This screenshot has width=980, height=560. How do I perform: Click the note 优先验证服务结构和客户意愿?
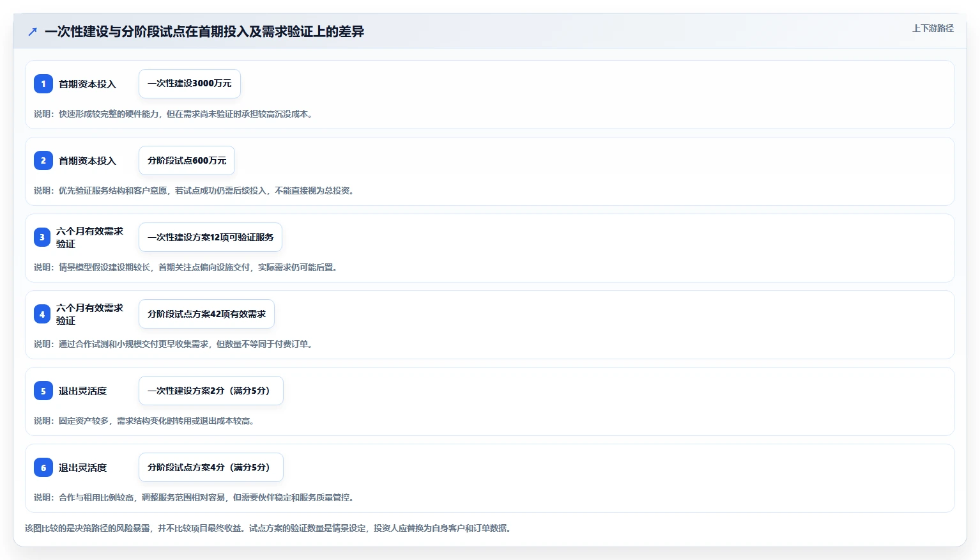194,191
